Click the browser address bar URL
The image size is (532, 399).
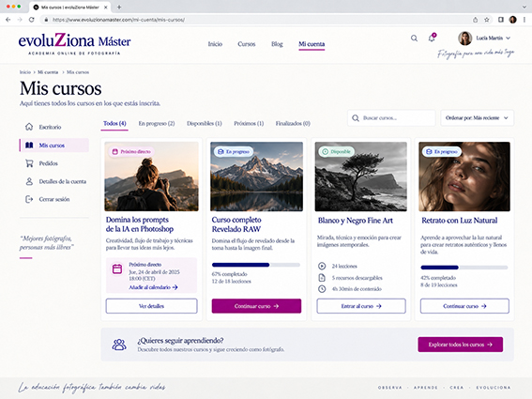(x=118, y=20)
